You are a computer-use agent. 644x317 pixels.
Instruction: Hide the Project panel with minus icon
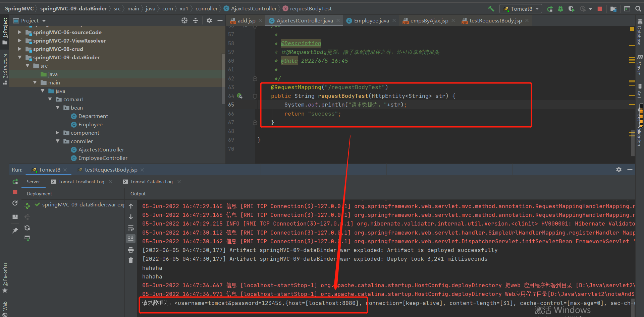click(x=220, y=21)
